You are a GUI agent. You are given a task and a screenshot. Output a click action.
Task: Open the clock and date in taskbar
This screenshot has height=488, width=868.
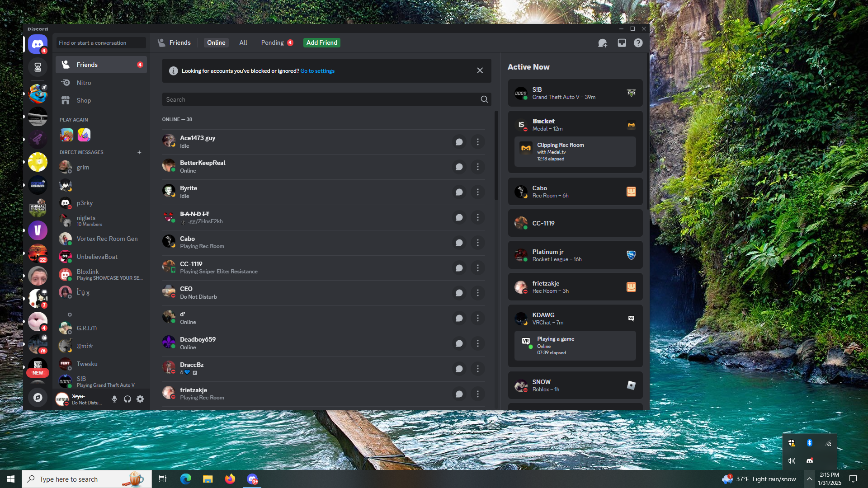click(830, 479)
